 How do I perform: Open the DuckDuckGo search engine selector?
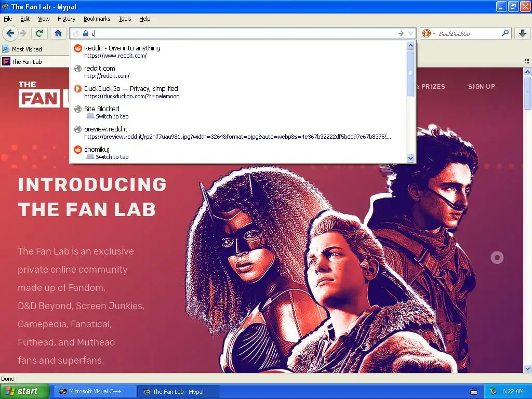pos(429,33)
